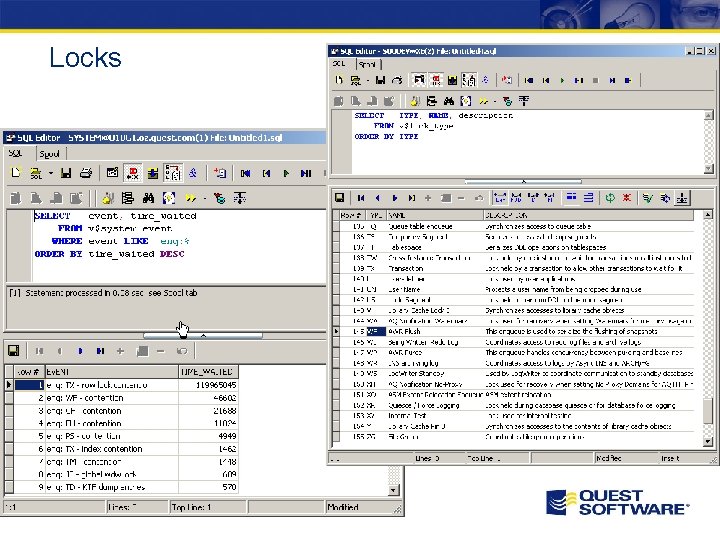Screen dimensions: 720x540
Task: Click the go-to-first-statement icon in left editor toolbar
Action: click(246, 173)
